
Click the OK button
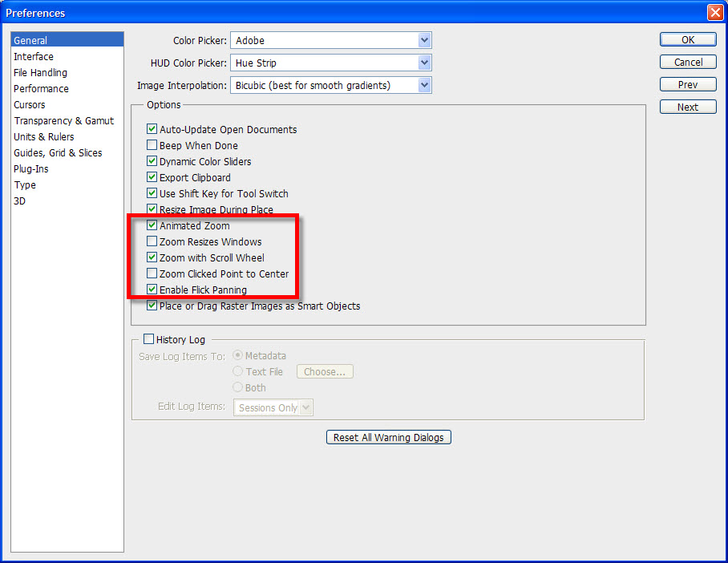[x=688, y=39]
